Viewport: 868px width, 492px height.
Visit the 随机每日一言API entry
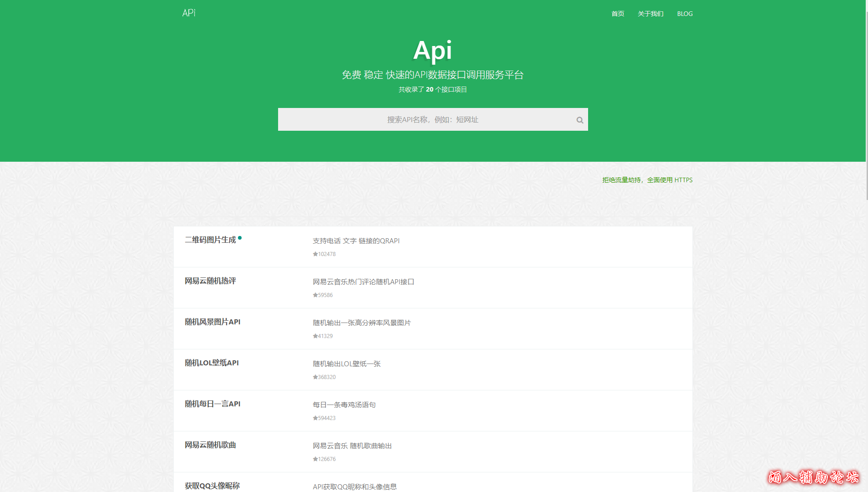point(212,404)
